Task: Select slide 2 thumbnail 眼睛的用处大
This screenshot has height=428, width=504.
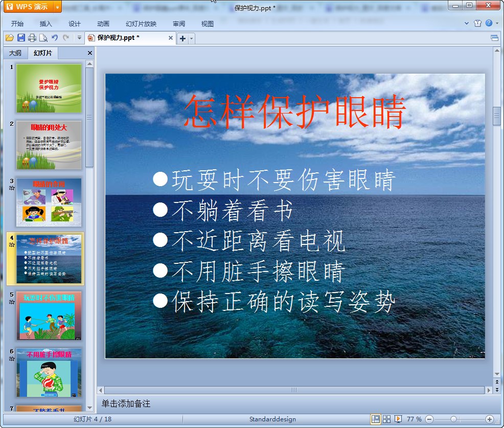Action: (49, 145)
